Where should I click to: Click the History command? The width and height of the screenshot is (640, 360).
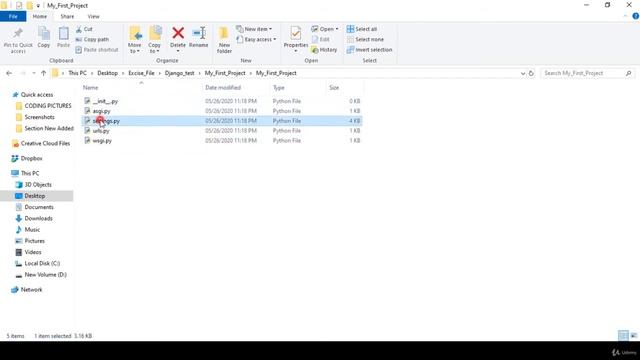(x=324, y=50)
